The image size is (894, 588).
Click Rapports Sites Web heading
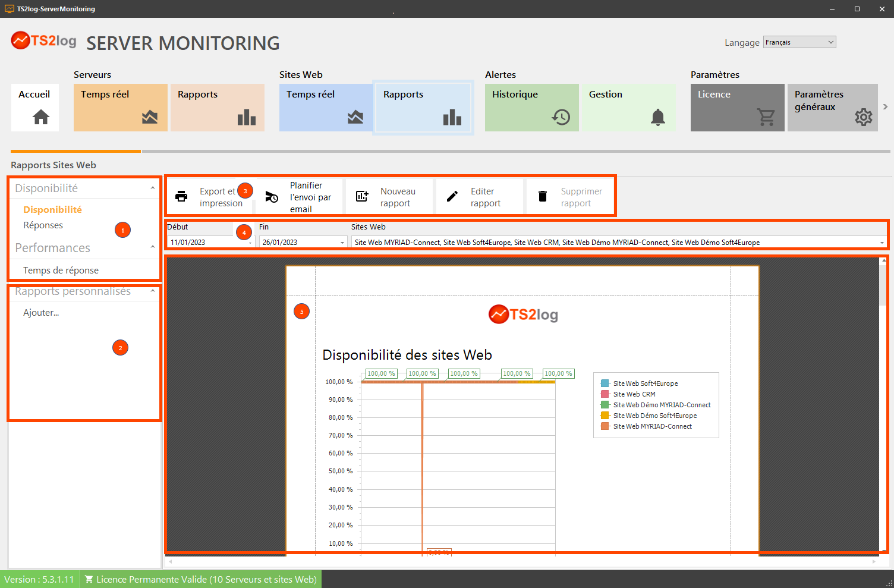click(53, 165)
